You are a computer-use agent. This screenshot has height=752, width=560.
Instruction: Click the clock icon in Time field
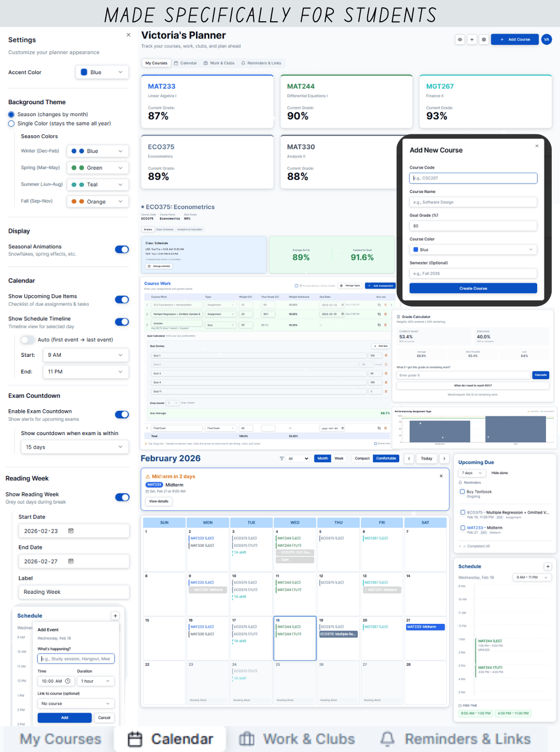67,681
